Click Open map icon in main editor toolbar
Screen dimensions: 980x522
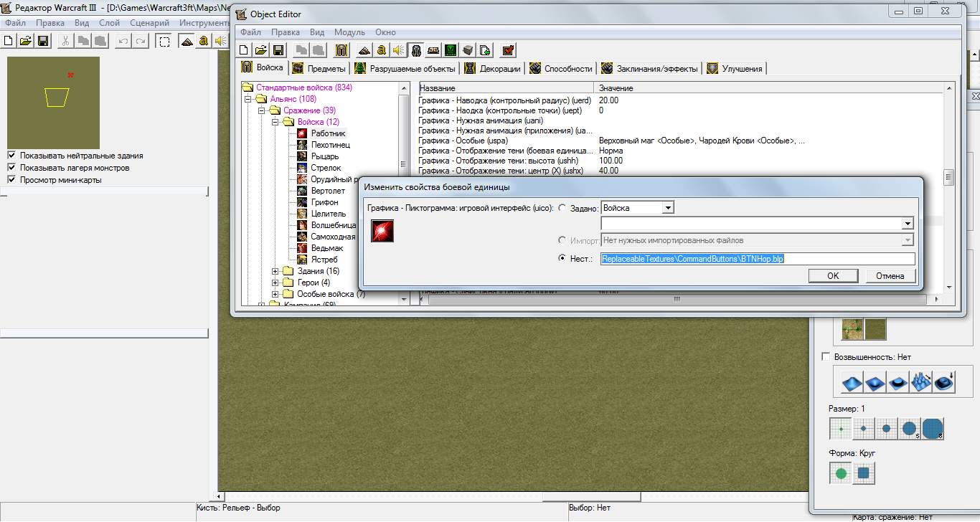[26, 41]
